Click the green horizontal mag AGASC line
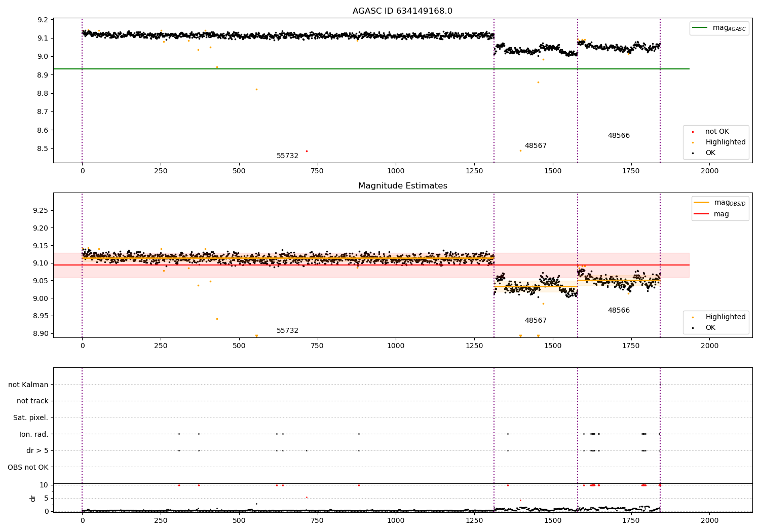Screen dimensions: 760x532 pos(371,69)
